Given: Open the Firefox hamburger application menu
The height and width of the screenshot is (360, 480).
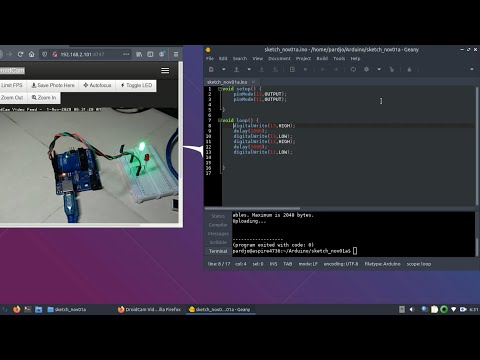Looking at the screenshot, I should click(176, 54).
